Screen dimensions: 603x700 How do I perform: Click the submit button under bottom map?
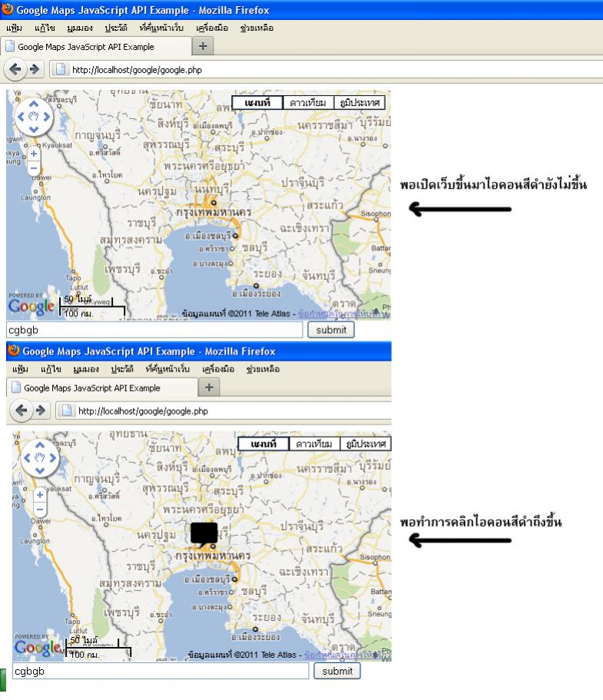tap(337, 671)
